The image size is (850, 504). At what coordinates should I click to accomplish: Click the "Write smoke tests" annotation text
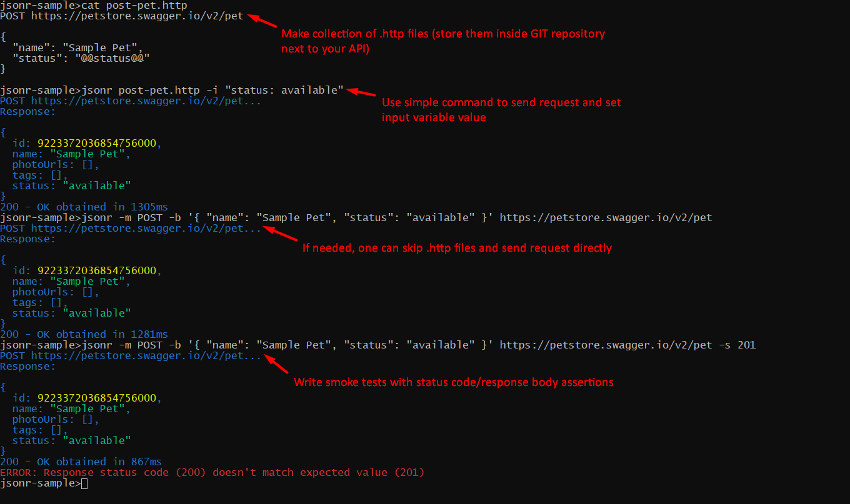click(454, 382)
